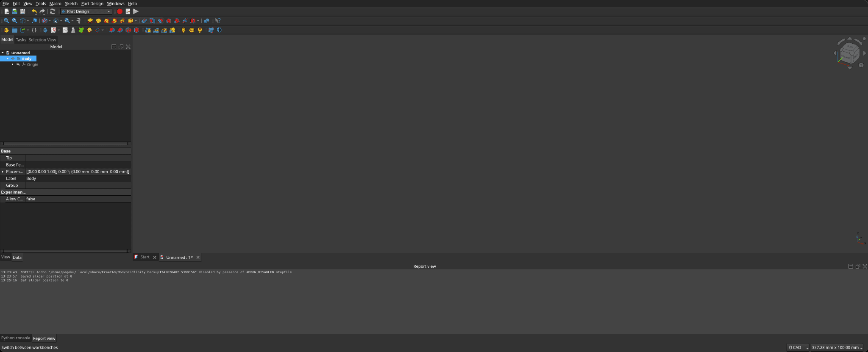Close the Unnamed : 1* document tab
Screen dimensions: 868x352
point(198,257)
